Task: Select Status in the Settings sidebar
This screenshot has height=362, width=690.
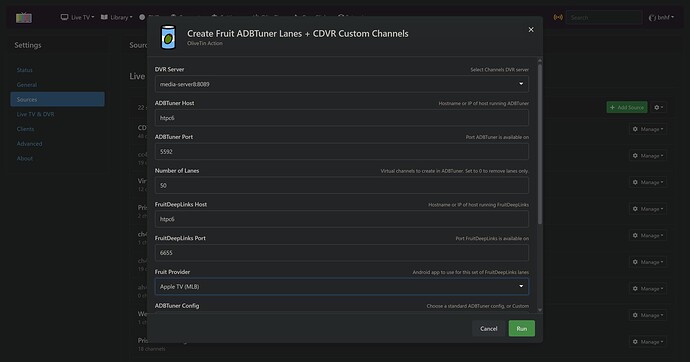Action: coord(25,70)
